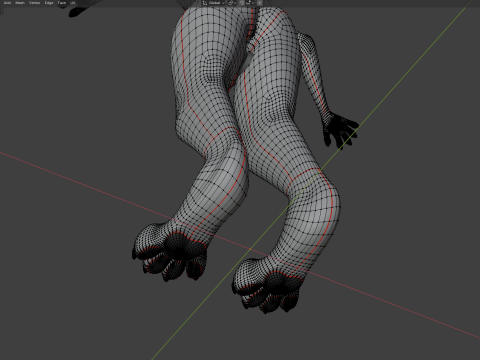The height and width of the screenshot is (360, 480).
Task: Open the Edge menu
Action: [x=49, y=3]
